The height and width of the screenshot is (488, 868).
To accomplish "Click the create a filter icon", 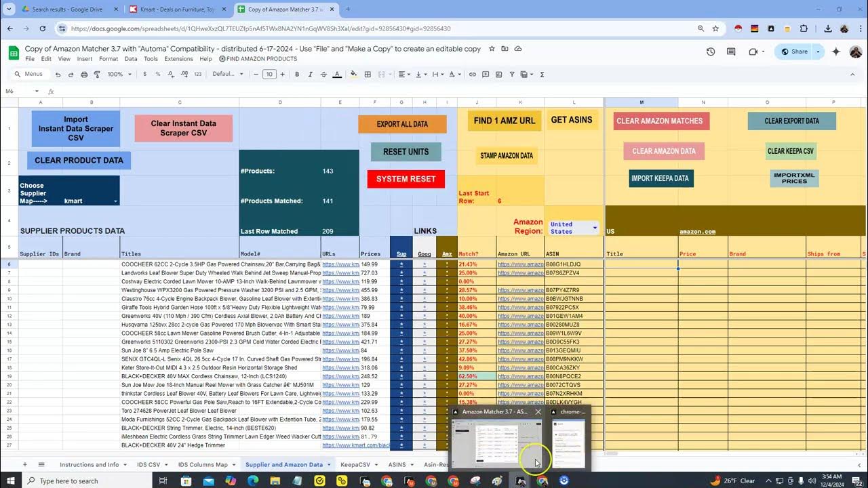I will point(511,74).
